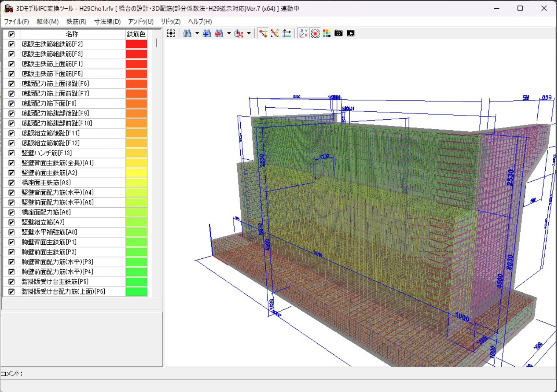Click the zoom-out binoculars with minus icon
The image size is (557, 392).
[219, 34]
